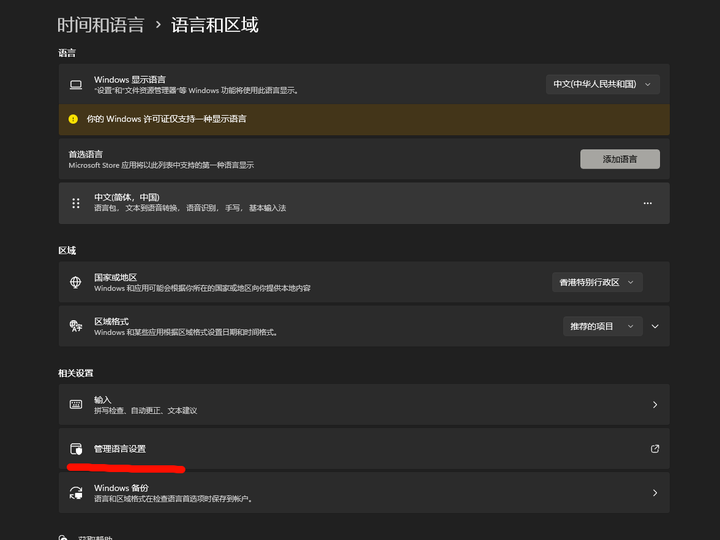Open the 输入 settings via its chevron
The width and height of the screenshot is (720, 540).
(x=655, y=405)
